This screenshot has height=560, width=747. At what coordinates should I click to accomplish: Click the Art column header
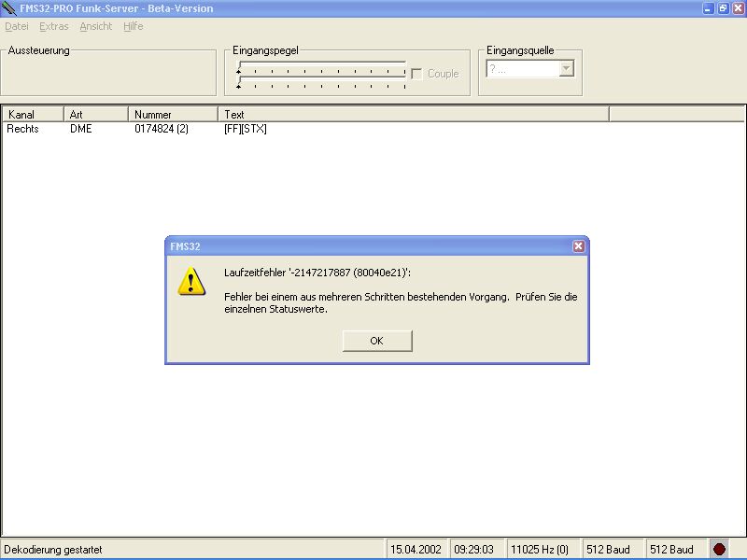coord(95,114)
